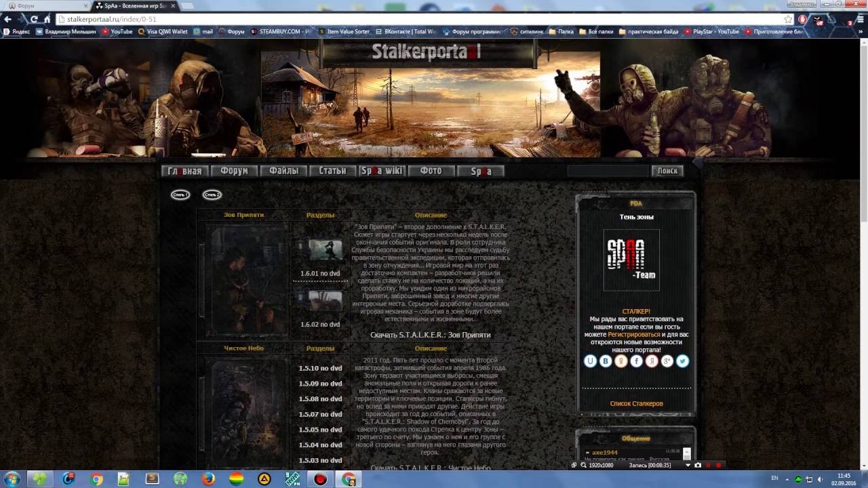Open the 1.5.08 no dvd link

tap(320, 399)
